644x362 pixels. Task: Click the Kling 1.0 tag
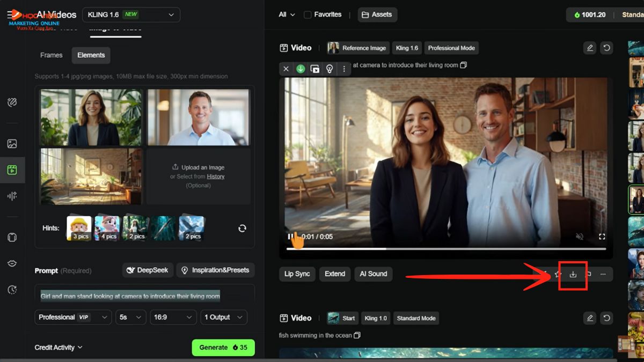[x=376, y=318]
